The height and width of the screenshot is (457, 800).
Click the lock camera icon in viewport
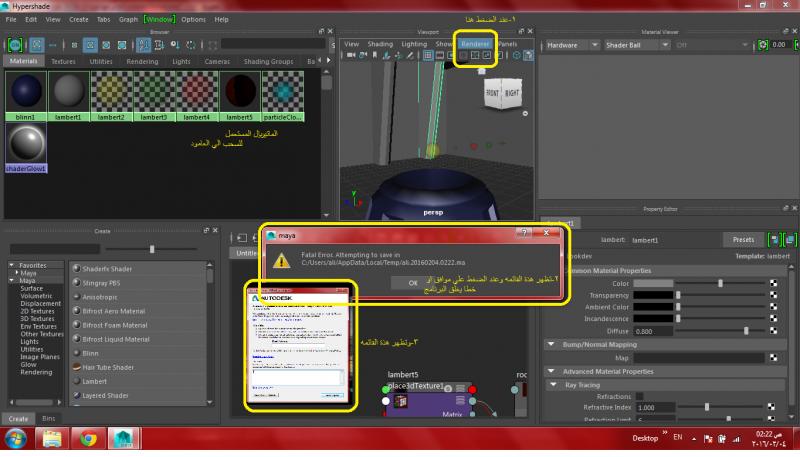363,55
